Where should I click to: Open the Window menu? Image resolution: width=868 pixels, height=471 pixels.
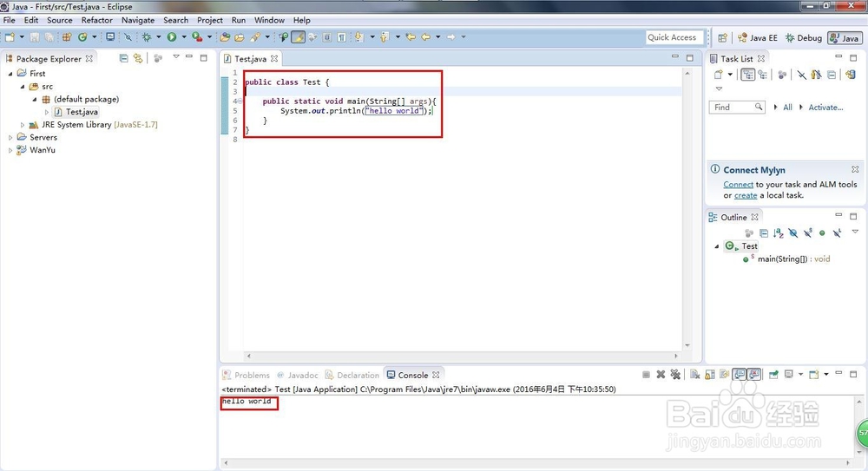coord(269,20)
